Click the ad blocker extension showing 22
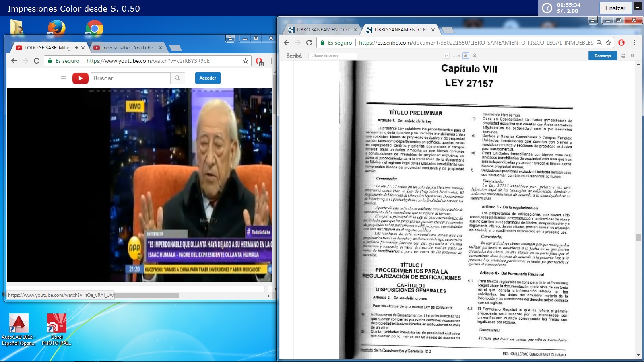644x362 pixels. [x=259, y=61]
